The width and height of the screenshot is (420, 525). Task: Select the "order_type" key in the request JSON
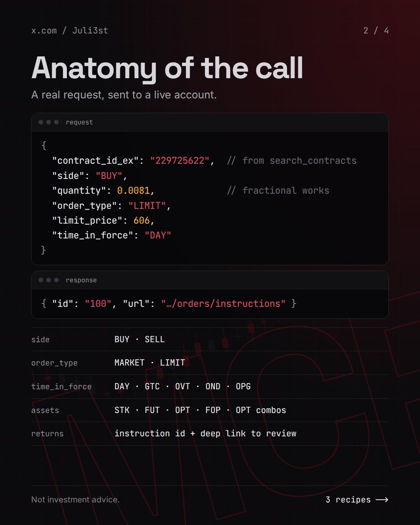point(84,206)
